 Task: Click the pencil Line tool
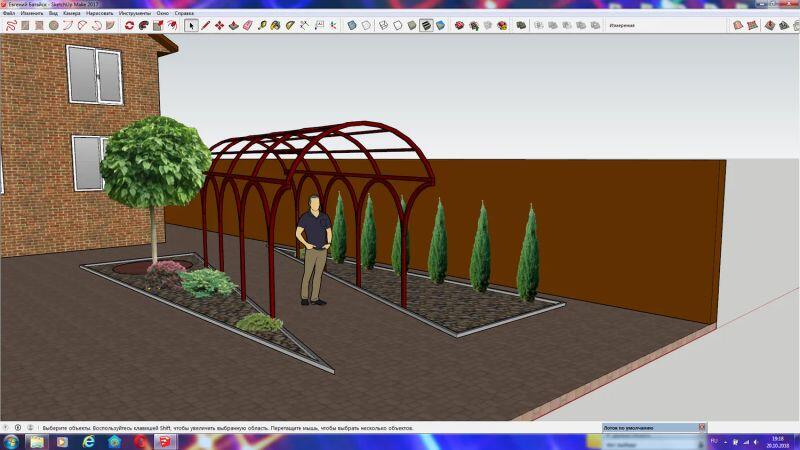[x=206, y=25]
